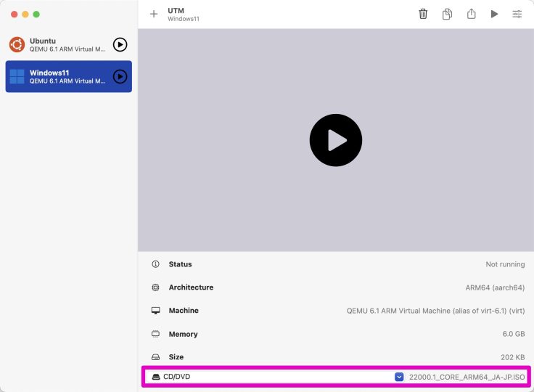Click the Size label
534x392 pixels.
coord(176,357)
